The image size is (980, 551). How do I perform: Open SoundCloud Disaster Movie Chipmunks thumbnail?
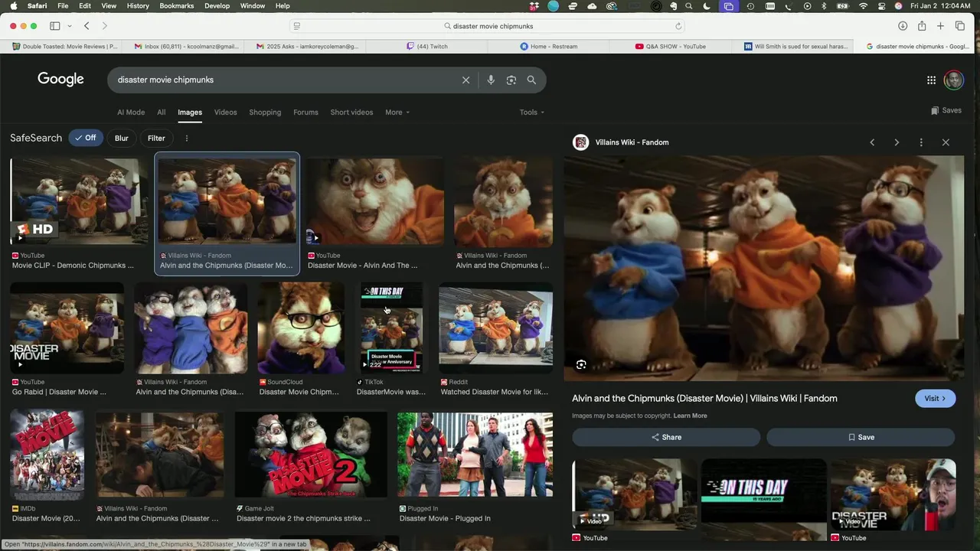[301, 328]
